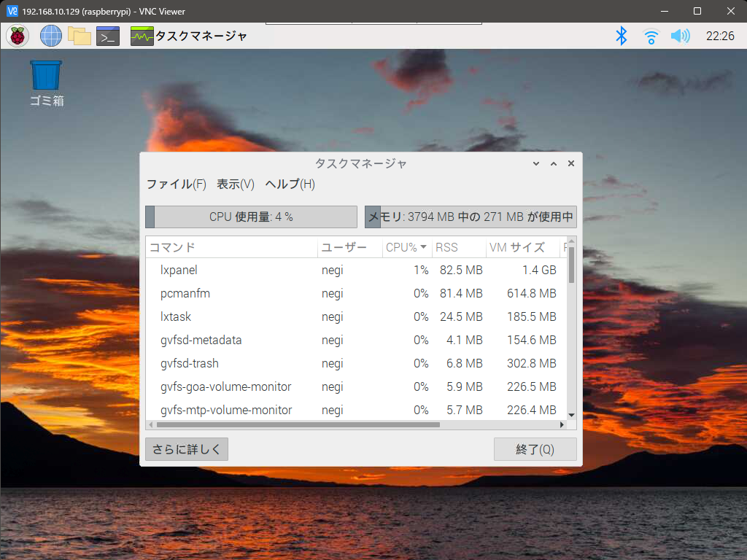Click the タスクマネージャ taskbar entry
Screen dimensions: 747x560
[x=189, y=36]
